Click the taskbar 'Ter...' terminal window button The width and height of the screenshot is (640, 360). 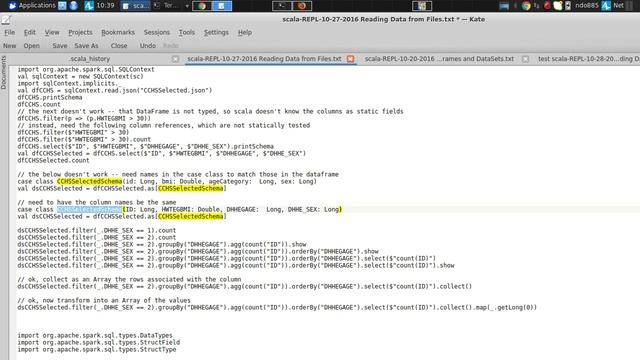(x=167, y=6)
